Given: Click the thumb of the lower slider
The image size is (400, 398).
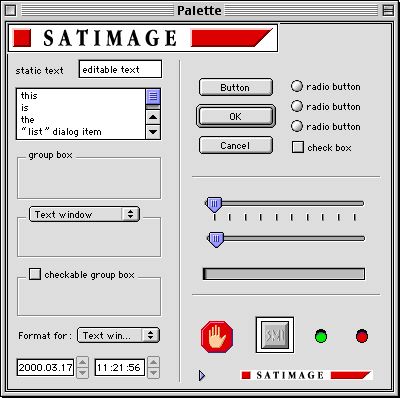Looking at the screenshot, I should (x=216, y=240).
